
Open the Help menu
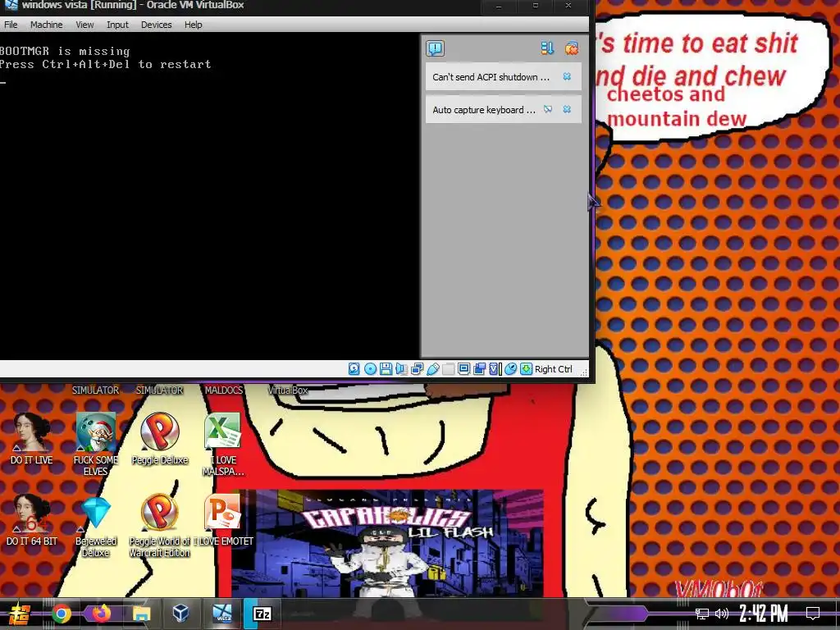click(x=193, y=25)
